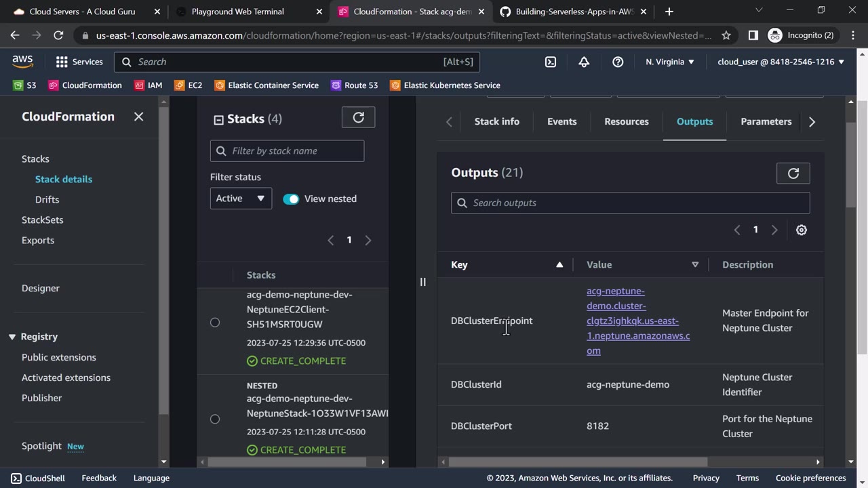Collapse the Registry section in sidebar
The height and width of the screenshot is (488, 868).
[x=12, y=337]
